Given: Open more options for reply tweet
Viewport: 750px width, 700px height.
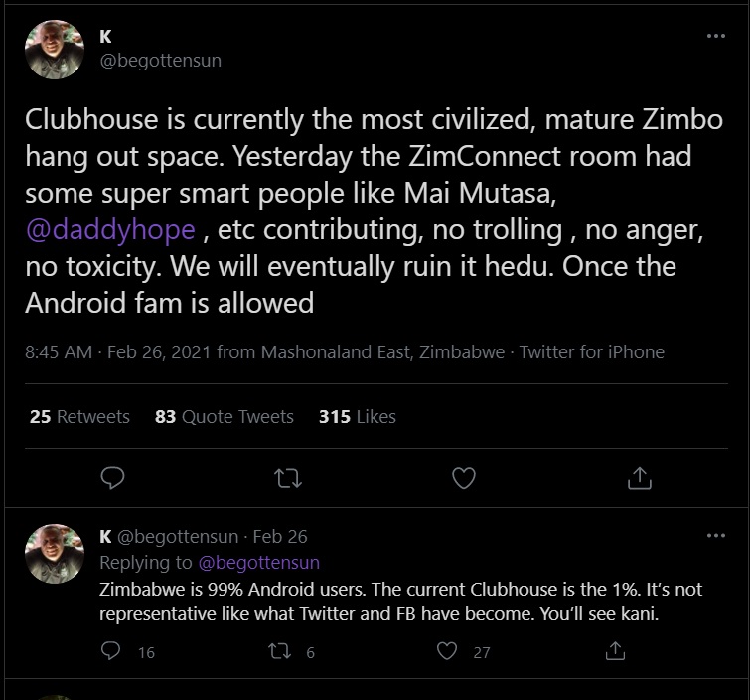Looking at the screenshot, I should (x=715, y=536).
